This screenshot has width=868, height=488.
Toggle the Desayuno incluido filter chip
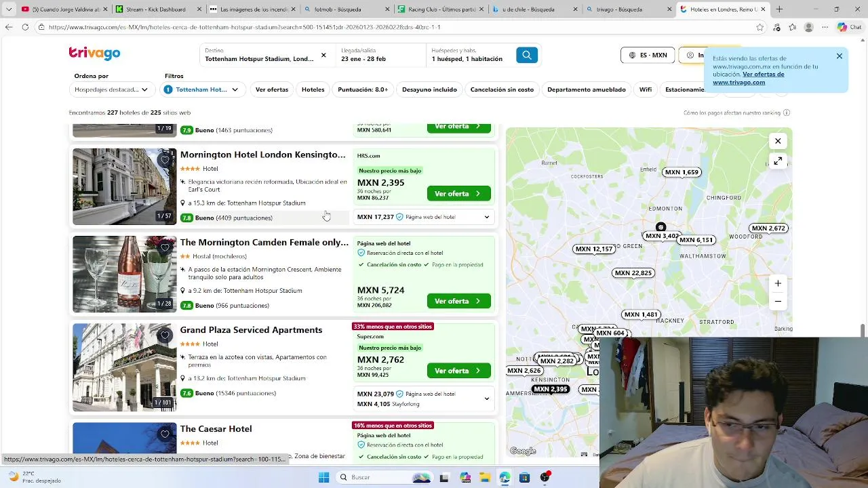tap(429, 89)
